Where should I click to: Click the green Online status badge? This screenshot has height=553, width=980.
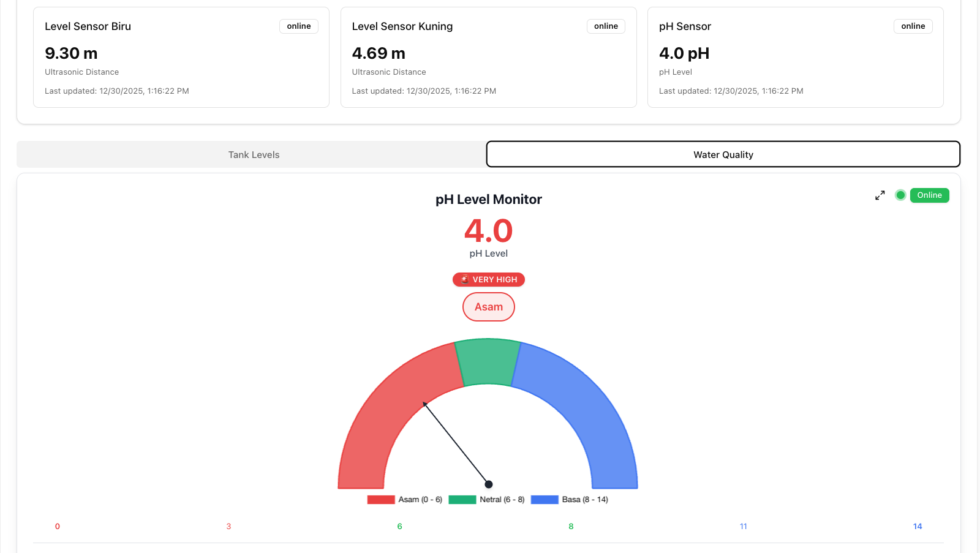tap(929, 195)
